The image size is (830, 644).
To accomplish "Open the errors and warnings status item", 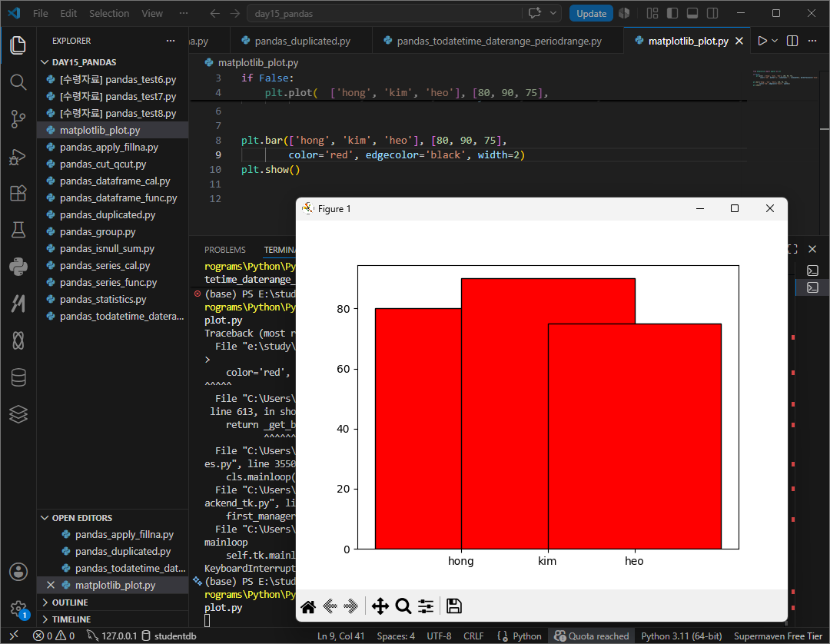I will tap(54, 636).
